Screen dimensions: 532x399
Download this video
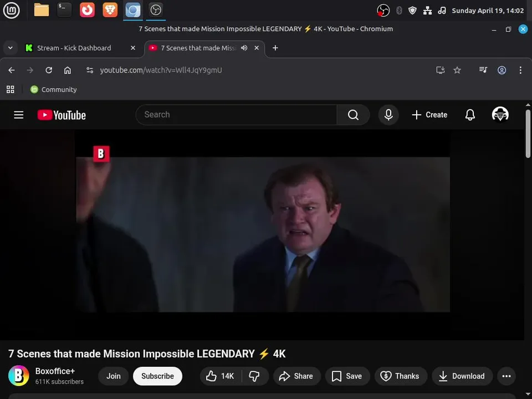coord(462,376)
